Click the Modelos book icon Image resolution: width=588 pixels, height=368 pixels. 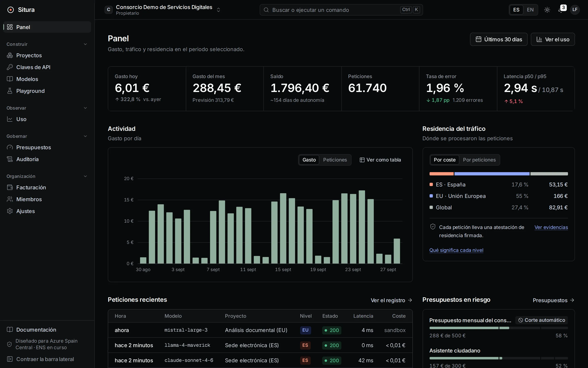(x=10, y=79)
